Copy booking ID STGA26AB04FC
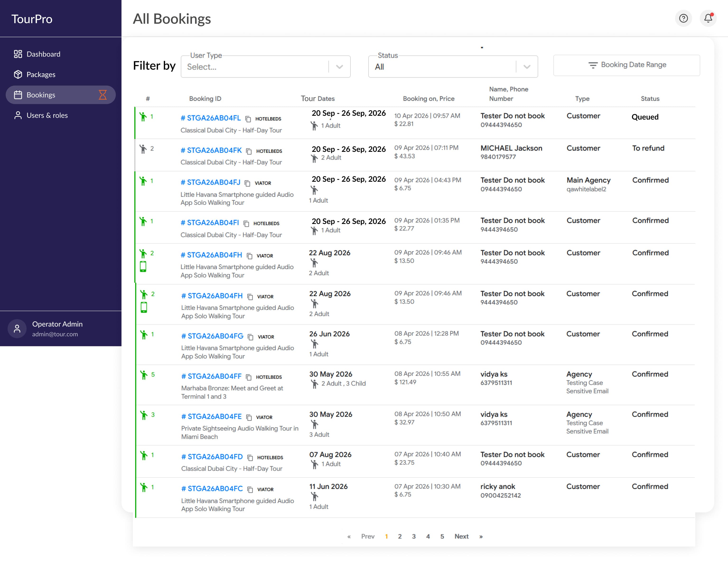Screen dimensions: 728x577 [250, 489]
